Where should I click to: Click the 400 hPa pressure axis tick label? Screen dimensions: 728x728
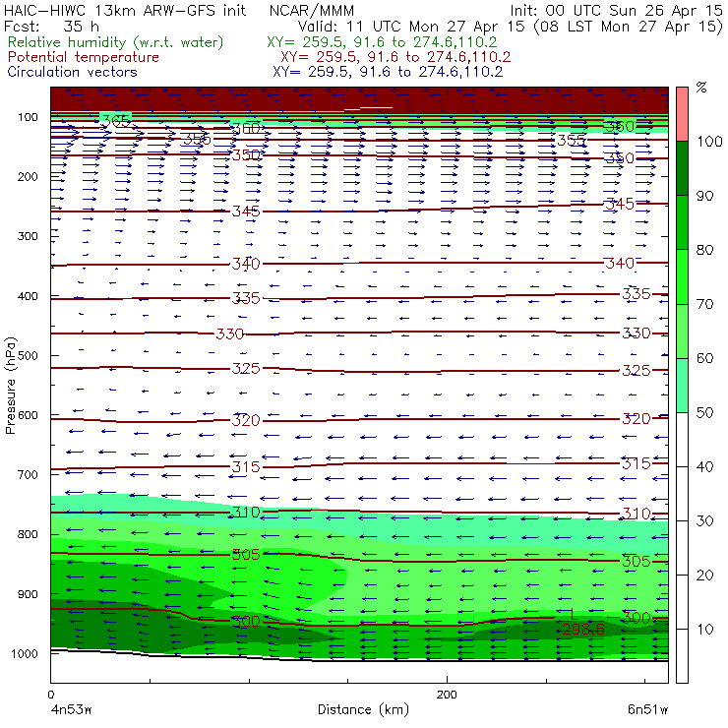[x=28, y=296]
